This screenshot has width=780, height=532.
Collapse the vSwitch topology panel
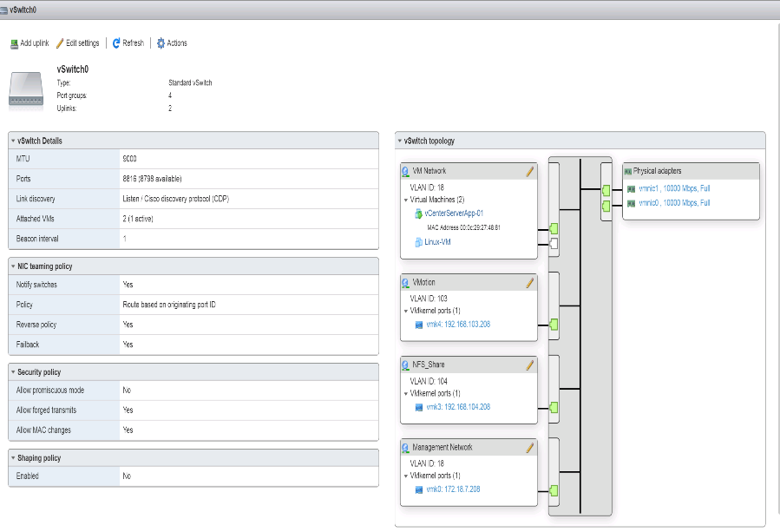pyautogui.click(x=399, y=141)
